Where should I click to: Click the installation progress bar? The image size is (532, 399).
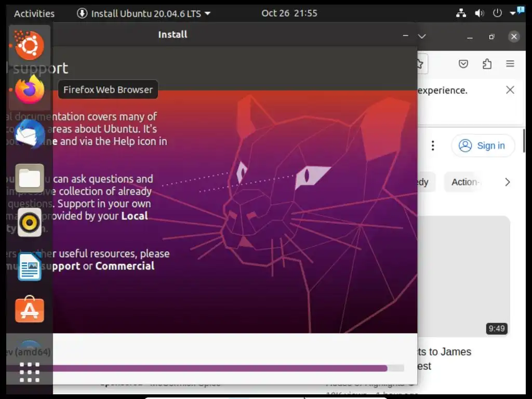229,368
